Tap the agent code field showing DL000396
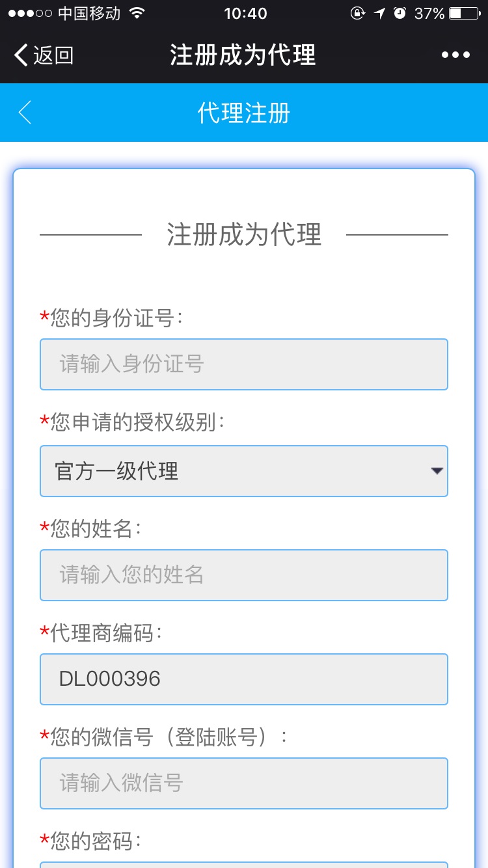Screen dimensions: 488x868 244,679
